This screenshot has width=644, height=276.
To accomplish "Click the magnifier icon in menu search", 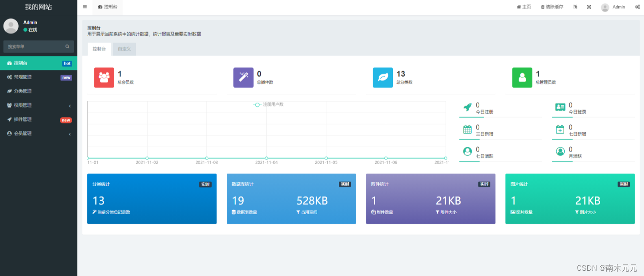I will pos(67,46).
